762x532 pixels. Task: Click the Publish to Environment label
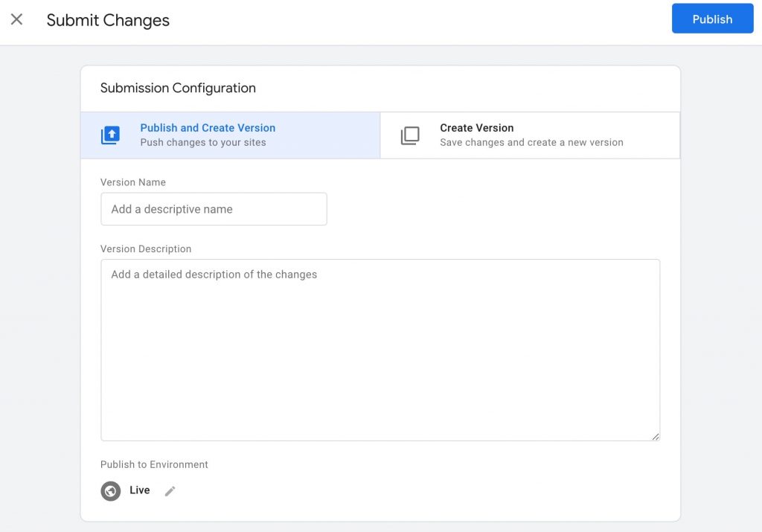(x=154, y=464)
